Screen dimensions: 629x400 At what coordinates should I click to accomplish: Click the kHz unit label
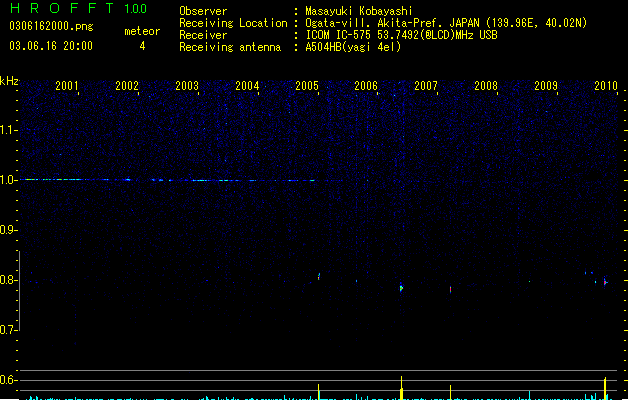(x=9, y=81)
